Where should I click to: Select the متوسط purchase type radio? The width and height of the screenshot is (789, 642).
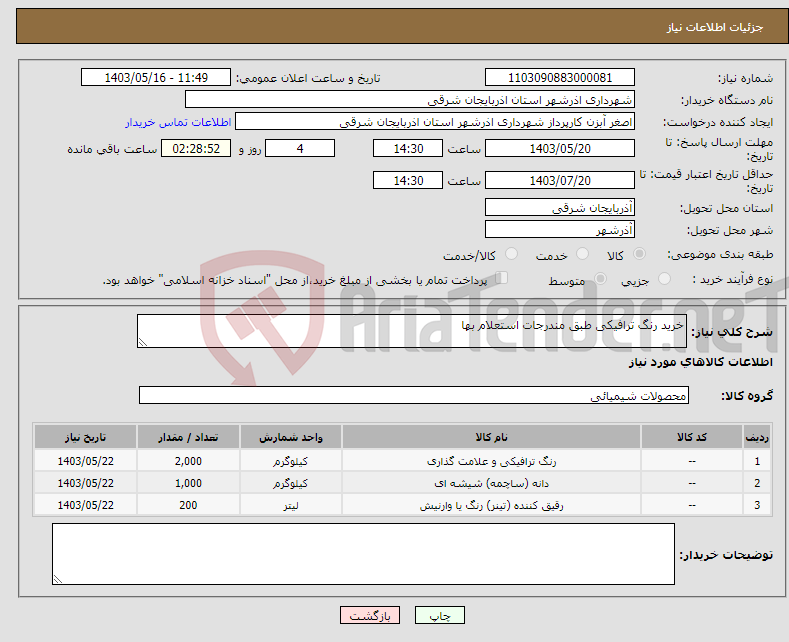[x=600, y=279]
